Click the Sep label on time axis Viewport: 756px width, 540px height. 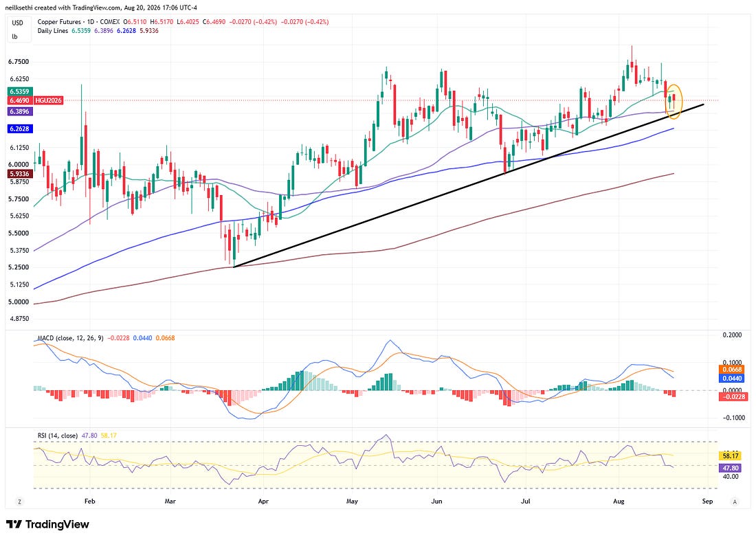coord(707,502)
